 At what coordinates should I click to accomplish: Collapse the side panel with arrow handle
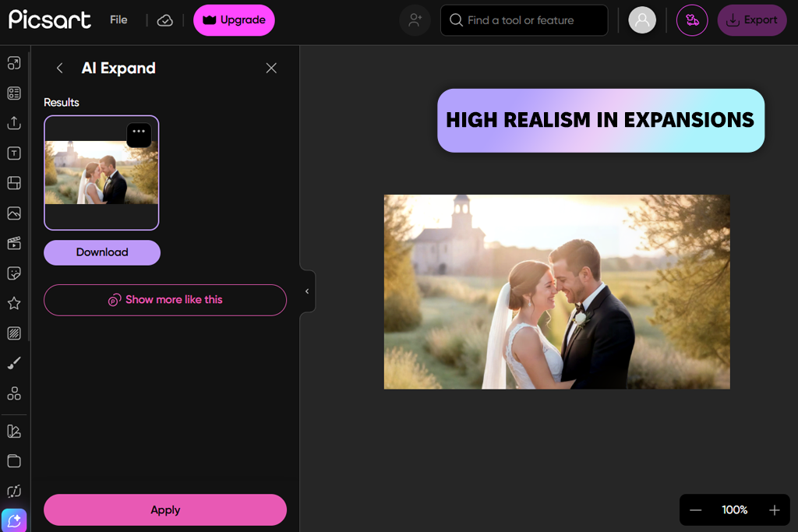point(307,291)
